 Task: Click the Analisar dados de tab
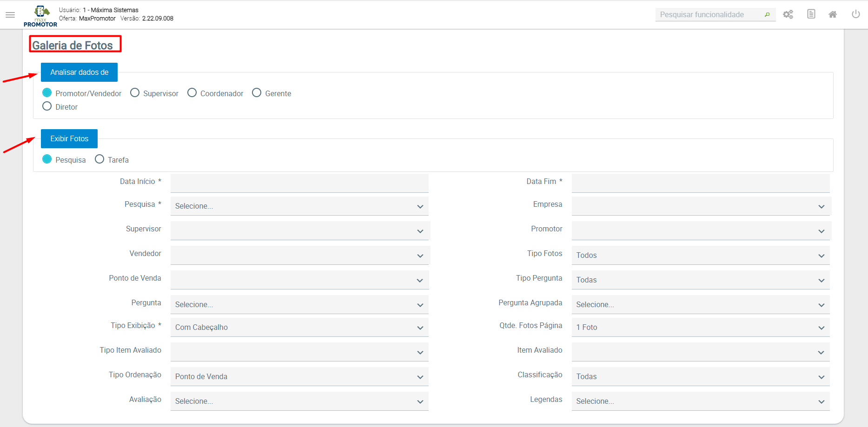79,72
